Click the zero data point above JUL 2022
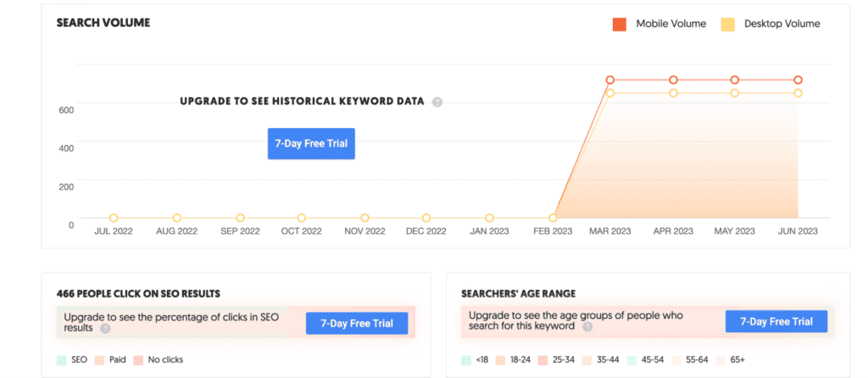 pyautogui.click(x=114, y=218)
